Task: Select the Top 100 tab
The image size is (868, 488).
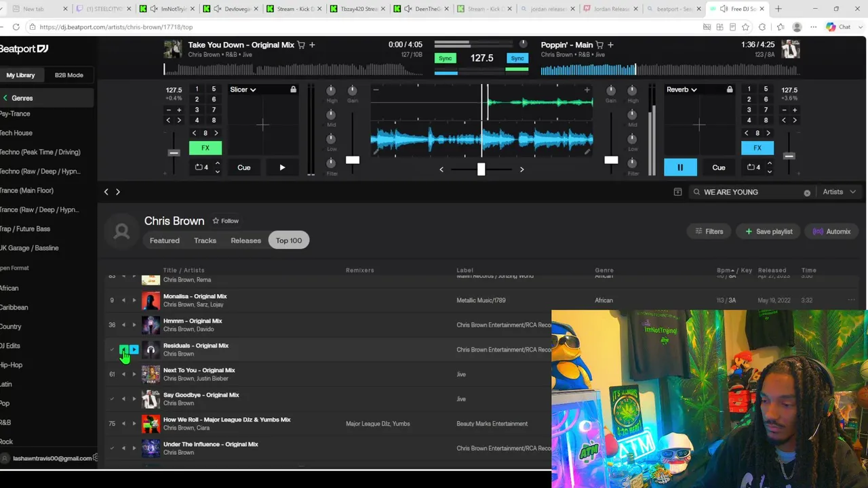Action: point(289,241)
